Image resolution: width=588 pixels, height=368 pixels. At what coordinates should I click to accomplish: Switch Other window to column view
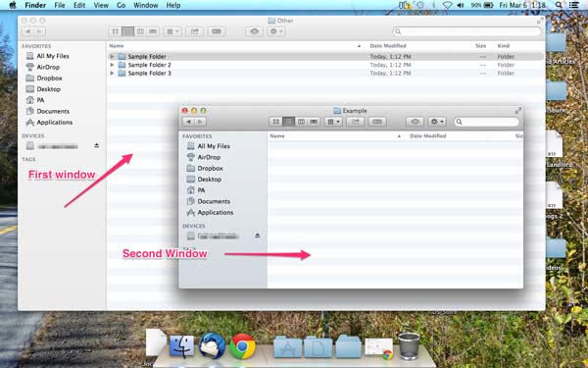pyautogui.click(x=140, y=31)
